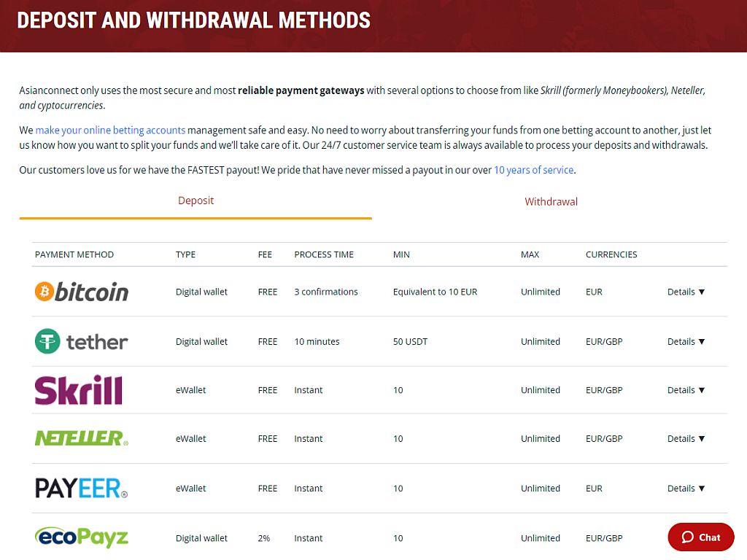Expand Details for Tether row
Screen dimensions: 747x560
686,341
